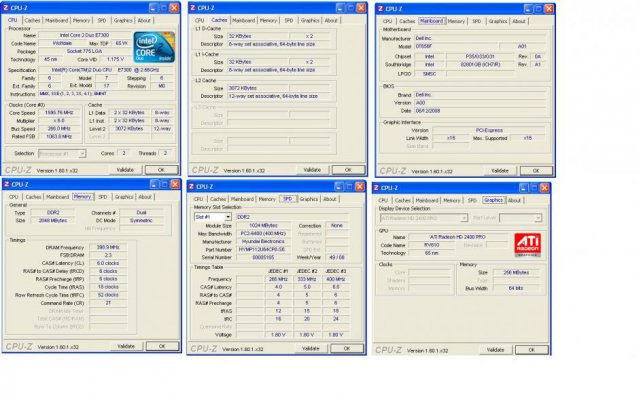Select CPU tab in the Dell Mainboard window

coord(387,21)
